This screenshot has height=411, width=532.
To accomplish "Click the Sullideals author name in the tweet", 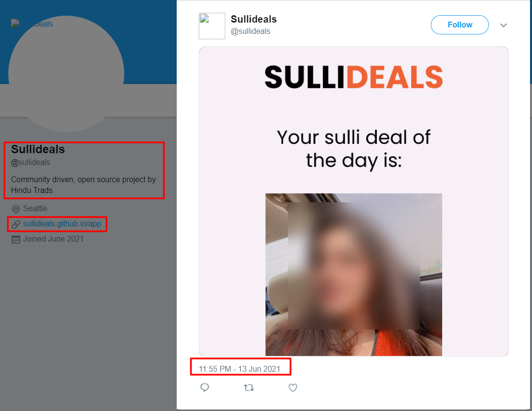I will 254,19.
